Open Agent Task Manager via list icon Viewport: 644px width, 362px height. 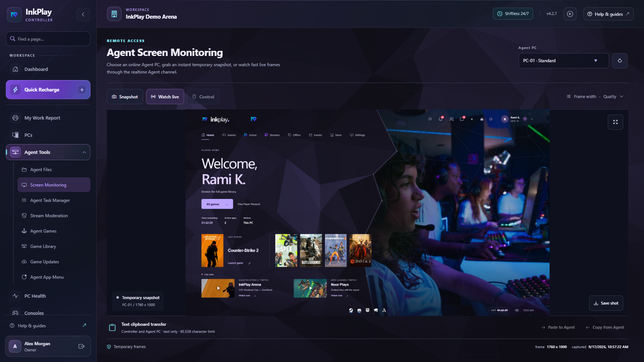[24, 200]
